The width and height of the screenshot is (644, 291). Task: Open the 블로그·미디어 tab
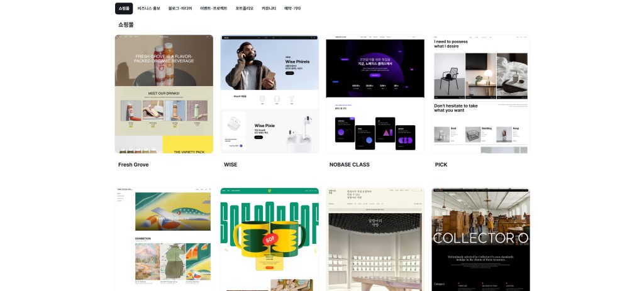(180, 8)
